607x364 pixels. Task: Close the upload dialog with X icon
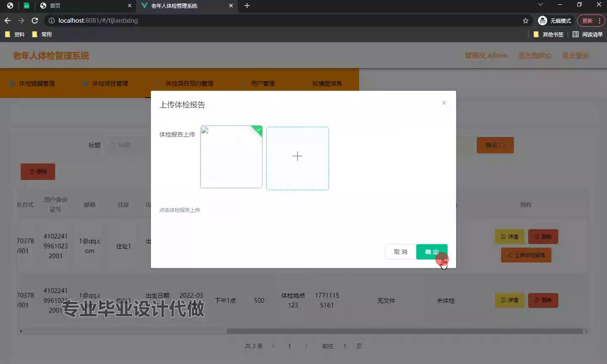coord(444,103)
